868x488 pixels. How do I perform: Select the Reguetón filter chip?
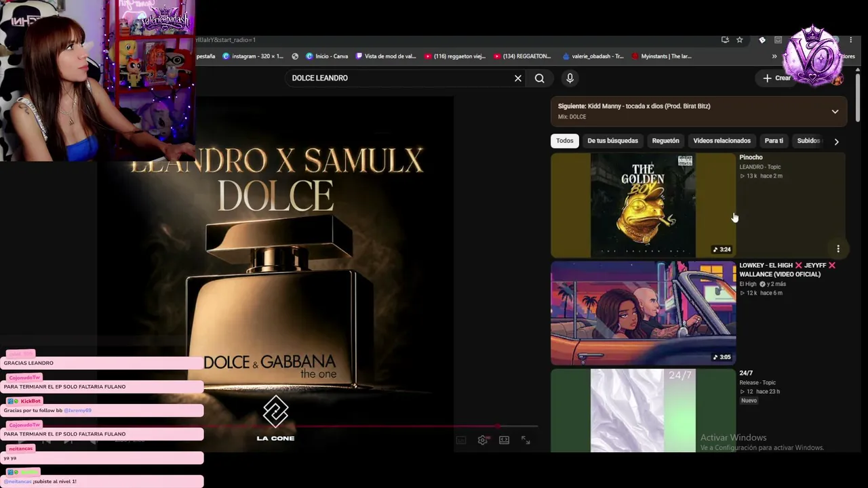point(665,141)
